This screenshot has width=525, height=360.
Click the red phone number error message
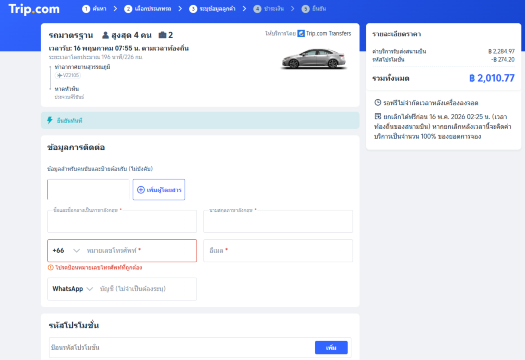pos(98,267)
